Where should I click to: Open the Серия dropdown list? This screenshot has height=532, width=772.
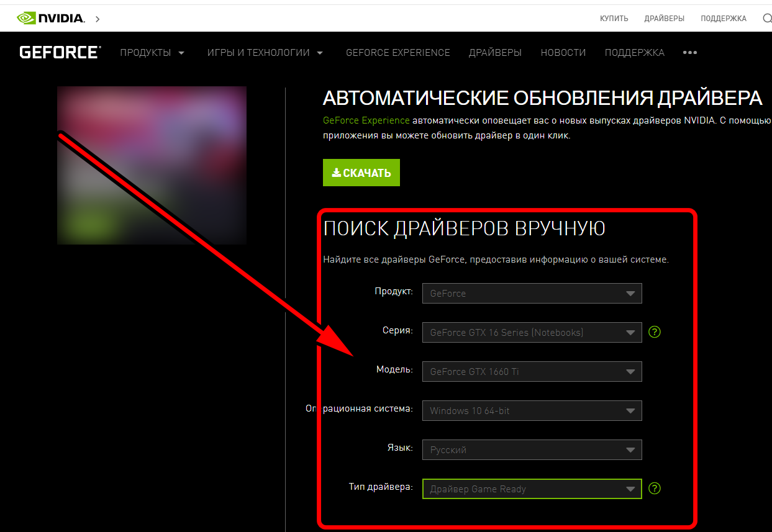click(531, 333)
